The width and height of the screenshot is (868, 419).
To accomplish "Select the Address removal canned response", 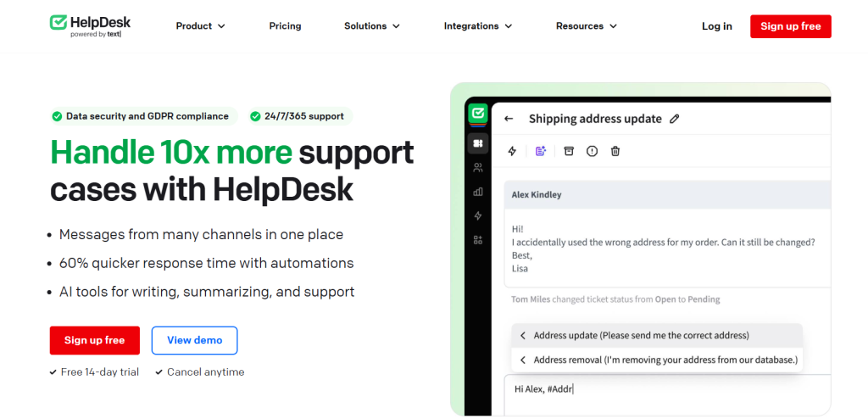I will (657, 360).
